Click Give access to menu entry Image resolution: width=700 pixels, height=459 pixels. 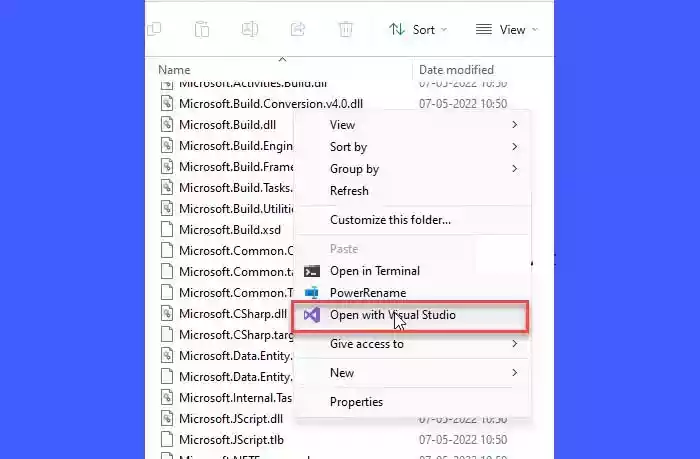(x=367, y=344)
